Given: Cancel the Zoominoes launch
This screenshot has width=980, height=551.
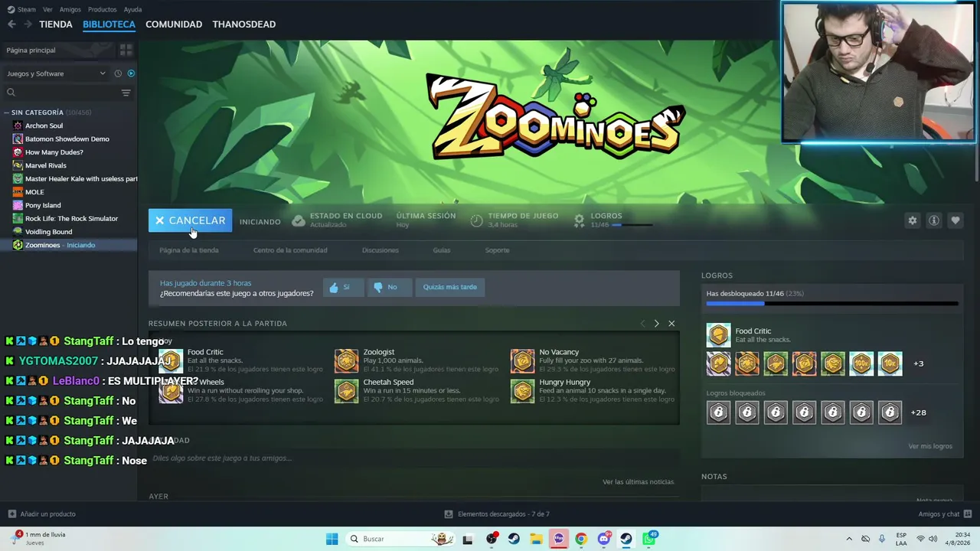Looking at the screenshot, I should pyautogui.click(x=190, y=220).
